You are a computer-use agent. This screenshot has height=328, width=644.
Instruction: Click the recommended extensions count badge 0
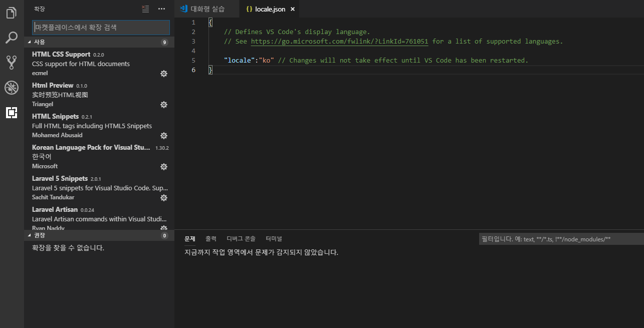pos(164,235)
